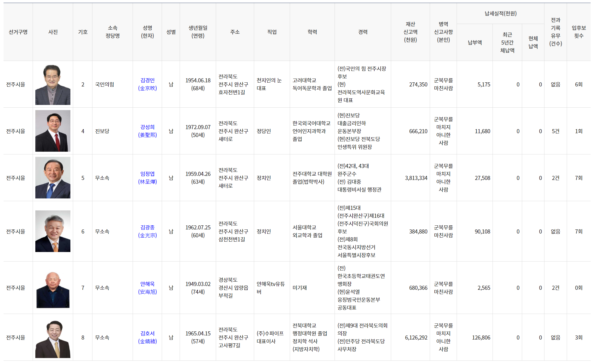Click the 전과기록유무 column header

(x=555, y=32)
